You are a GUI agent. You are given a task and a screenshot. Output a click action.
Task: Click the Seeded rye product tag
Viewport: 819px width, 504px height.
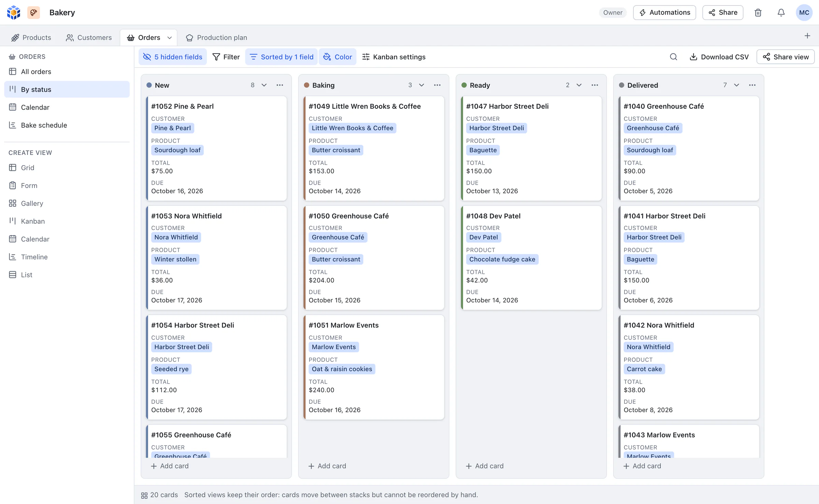(171, 369)
